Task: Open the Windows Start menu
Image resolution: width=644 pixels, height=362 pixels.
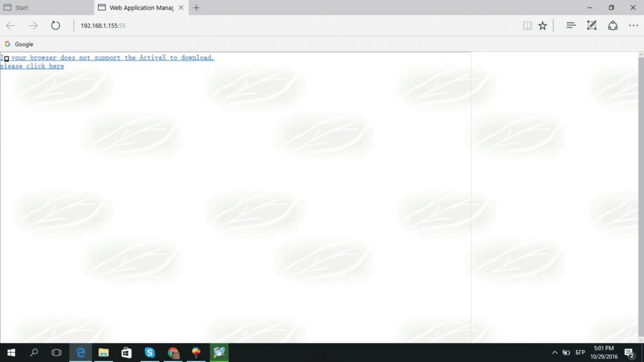Action: point(11,353)
